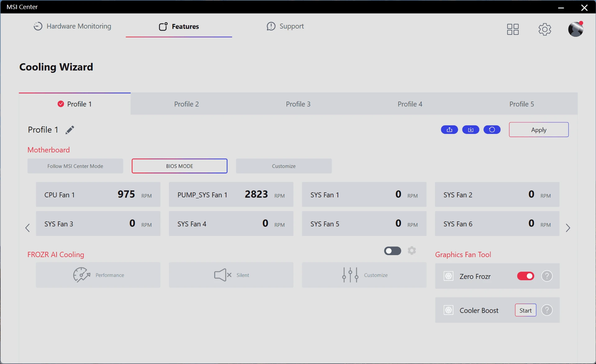
Task: Click the red check icon on Profile 1 tab
Action: coord(61,104)
